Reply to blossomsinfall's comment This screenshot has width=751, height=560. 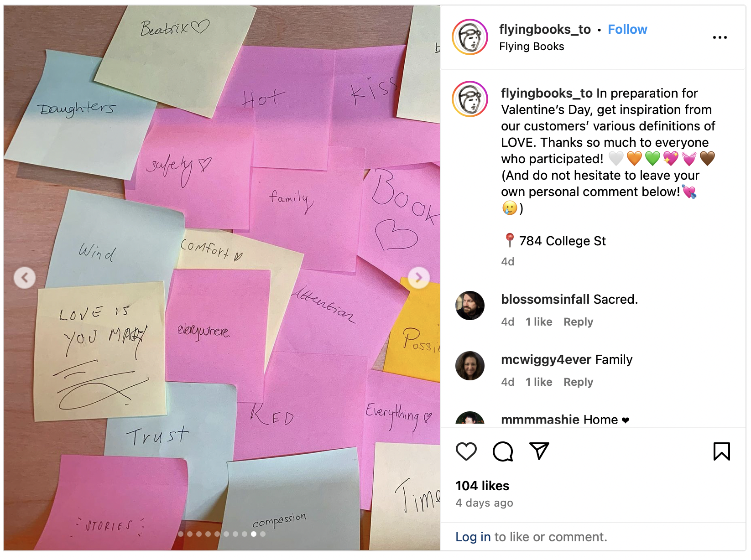pos(578,321)
